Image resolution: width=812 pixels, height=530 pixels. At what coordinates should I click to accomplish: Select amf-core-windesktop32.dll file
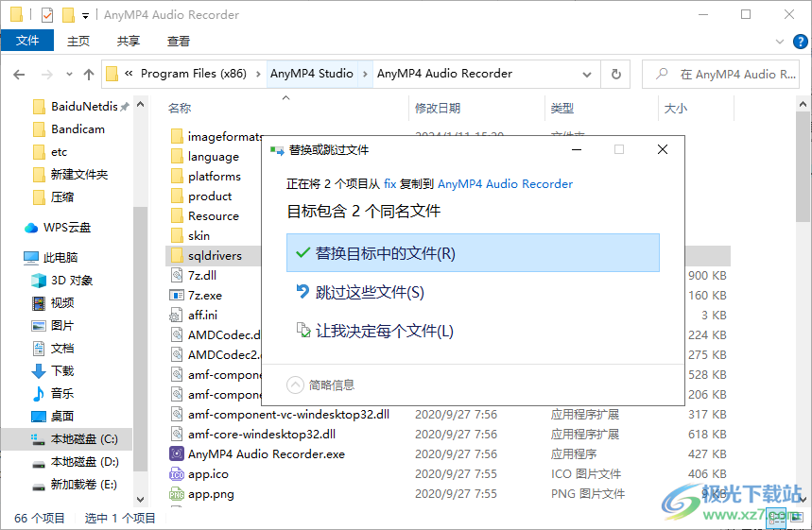(252, 435)
